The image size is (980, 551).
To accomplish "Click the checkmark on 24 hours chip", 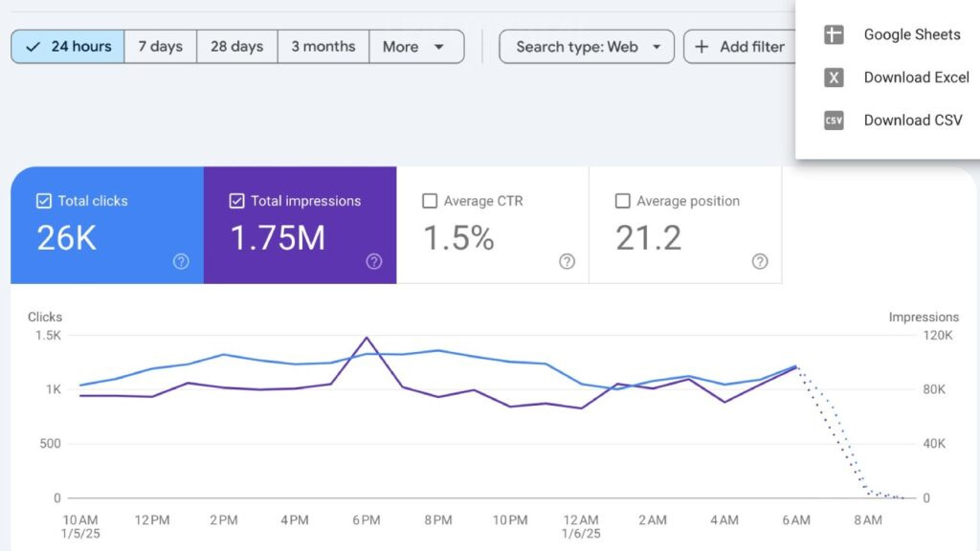I will (33, 47).
